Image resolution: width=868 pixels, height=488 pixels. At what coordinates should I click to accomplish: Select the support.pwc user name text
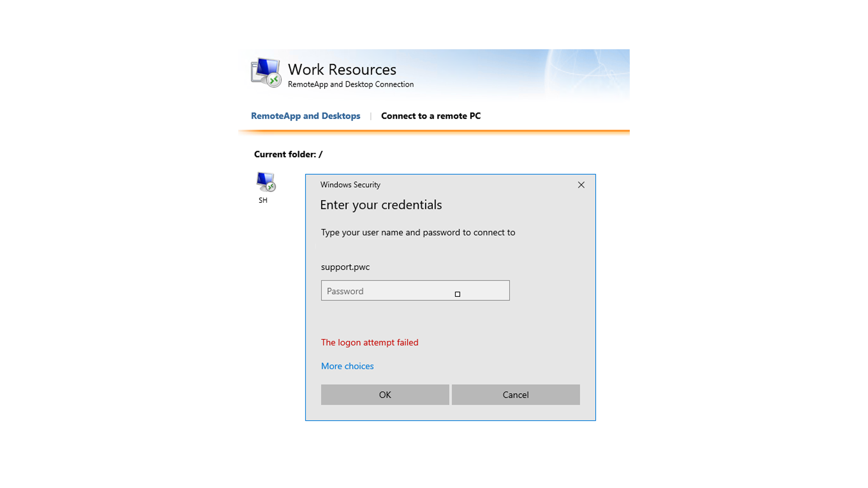tap(345, 267)
